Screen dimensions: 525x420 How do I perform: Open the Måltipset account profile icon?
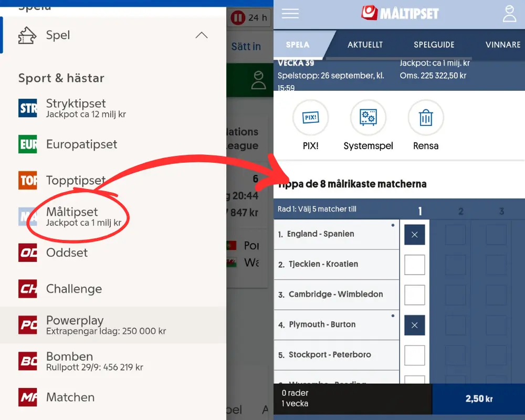(509, 14)
